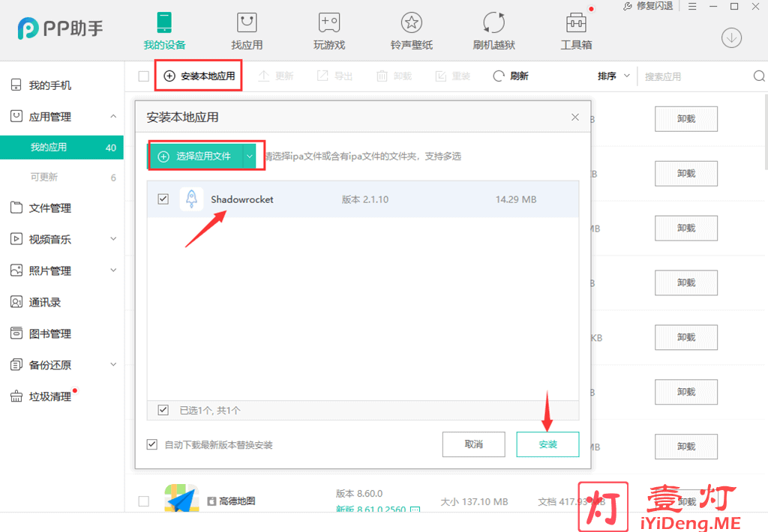Open the 工具箱 tab
768x532 pixels.
(x=576, y=31)
